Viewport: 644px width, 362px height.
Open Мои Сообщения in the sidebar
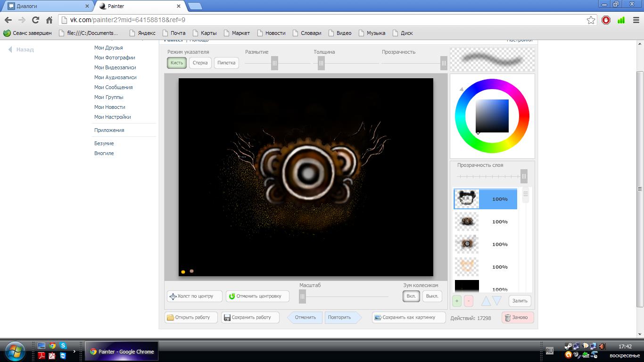coord(113,87)
